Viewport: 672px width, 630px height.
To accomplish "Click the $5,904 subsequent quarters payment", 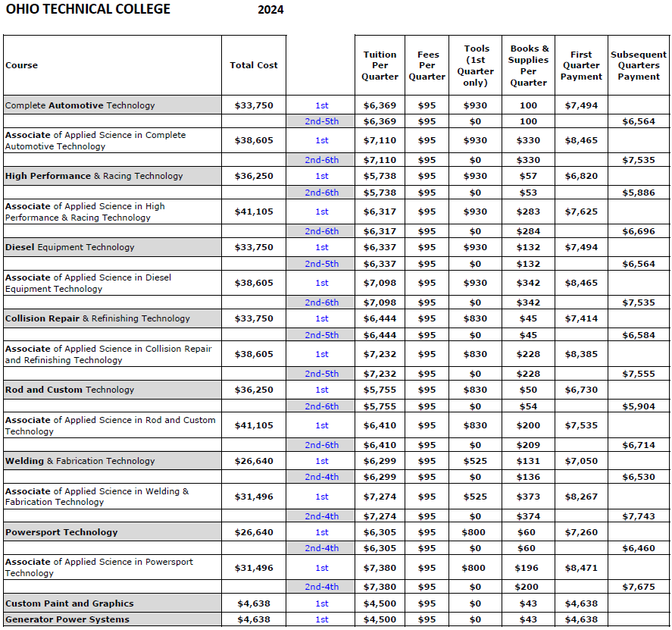I will point(639,406).
